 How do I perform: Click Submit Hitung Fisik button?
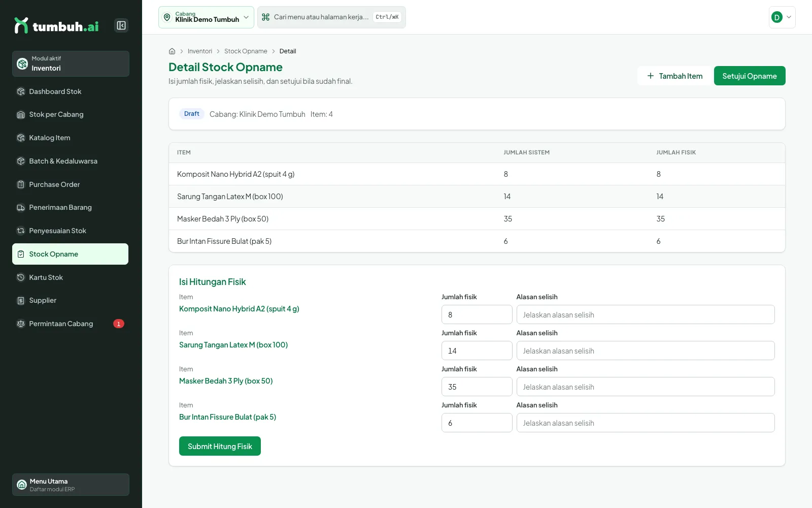(220, 446)
